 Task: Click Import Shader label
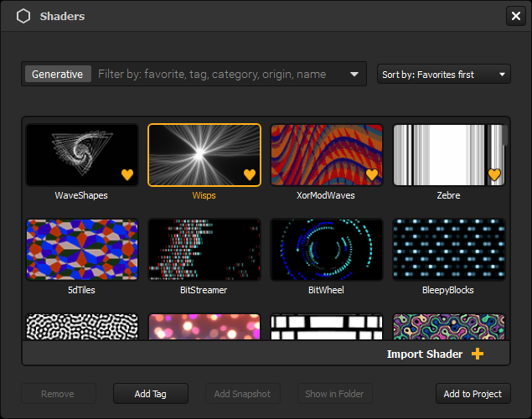click(425, 354)
